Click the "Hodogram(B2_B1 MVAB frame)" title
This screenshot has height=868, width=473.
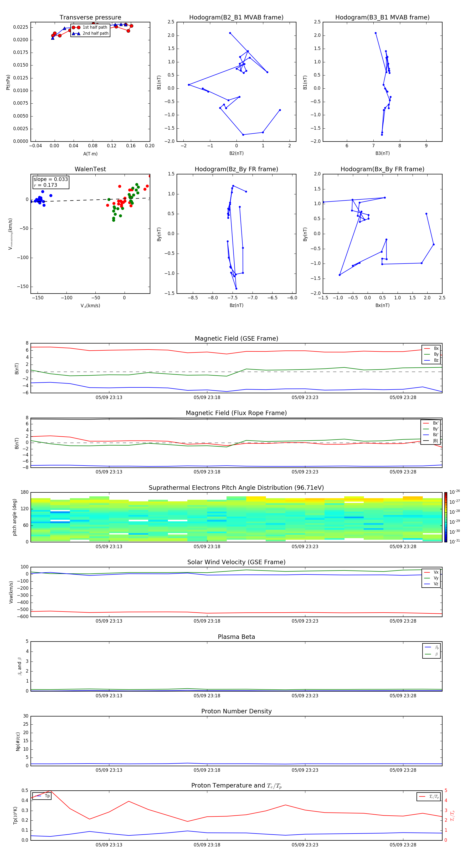pos(236,18)
